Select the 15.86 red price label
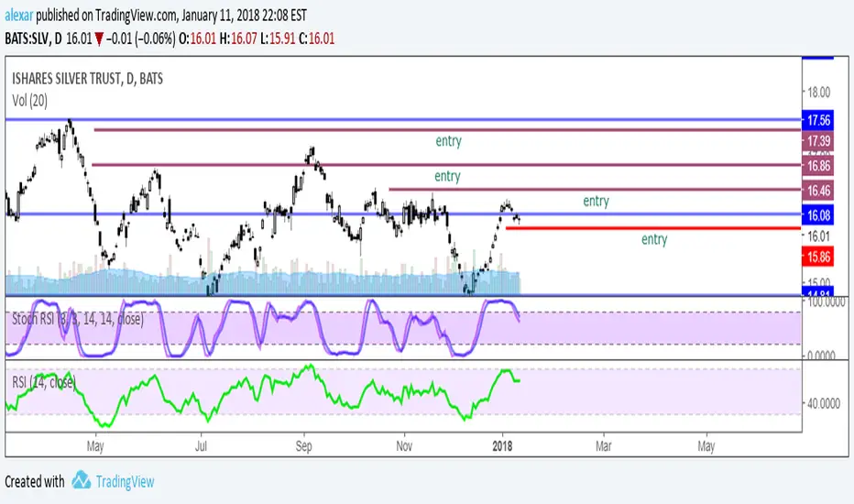The width and height of the screenshot is (854, 504). (818, 257)
